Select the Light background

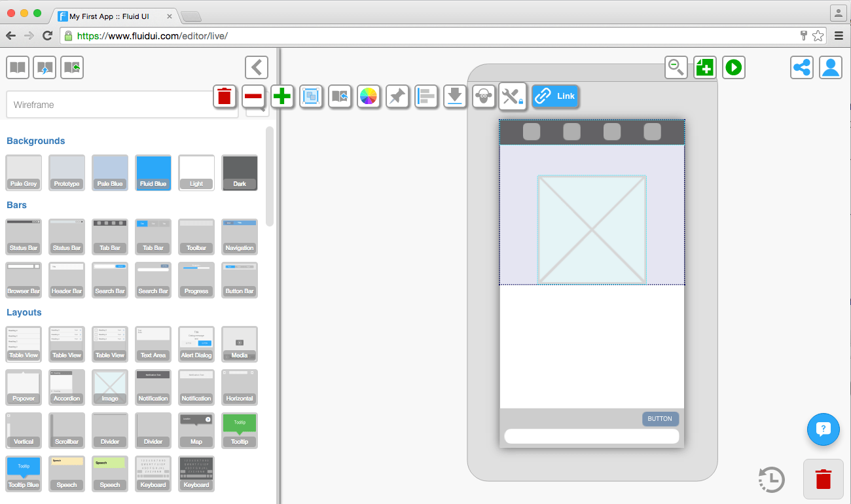click(x=196, y=173)
